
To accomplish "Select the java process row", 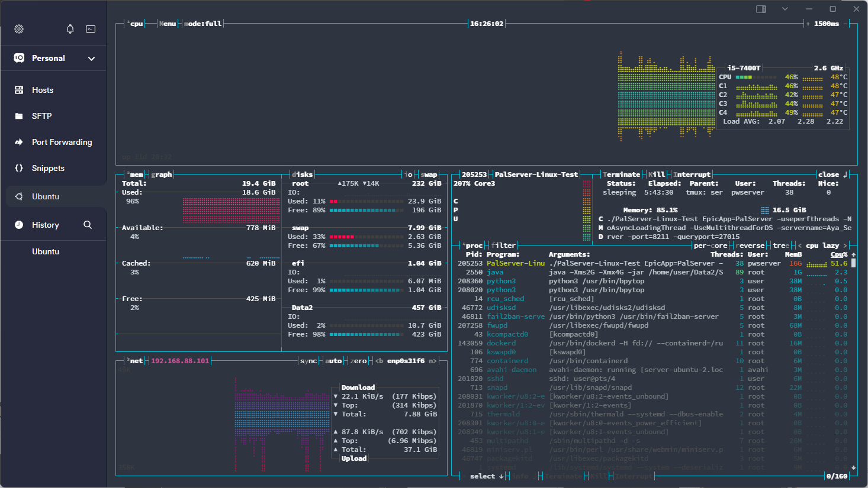I will point(652,272).
